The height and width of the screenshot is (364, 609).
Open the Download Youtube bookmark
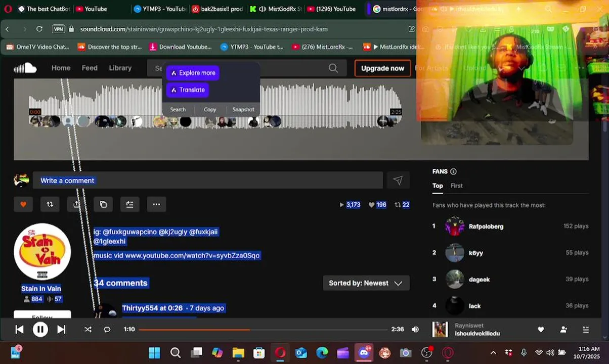(181, 47)
